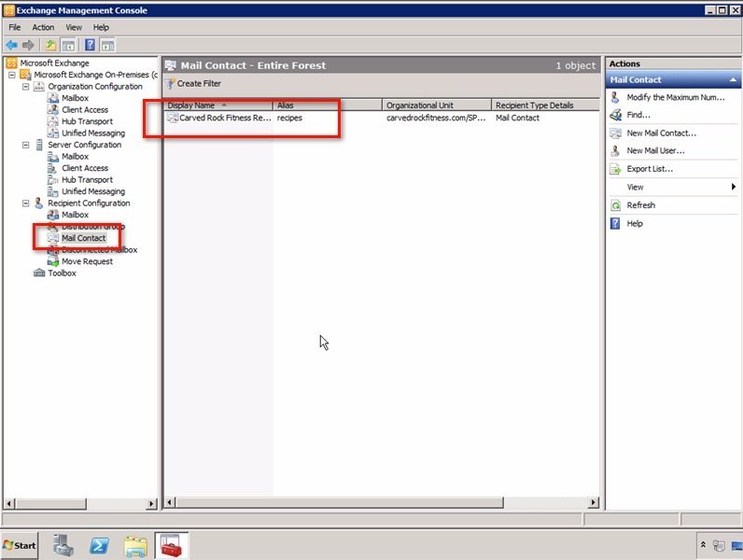Screen dimensions: 743x560
Task: Sort by the Alias column header
Action: 328,105
